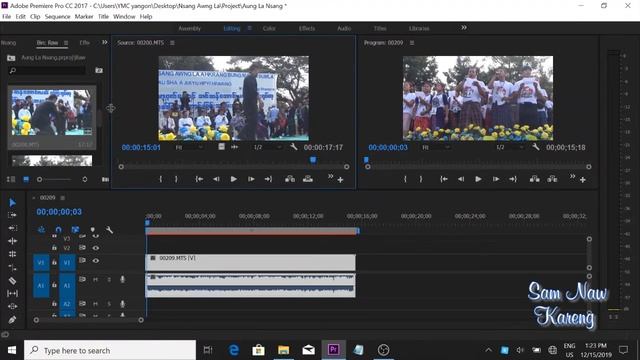Open the File menu
Viewport: 640px width, 360px height.
tap(7, 17)
